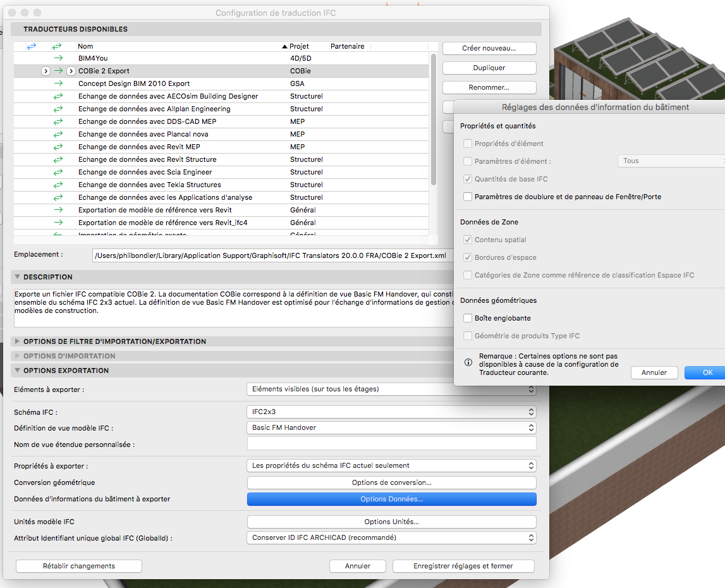725x588 pixels.
Task: Click the export arrow icon beside BIM4You
Action: (x=58, y=58)
